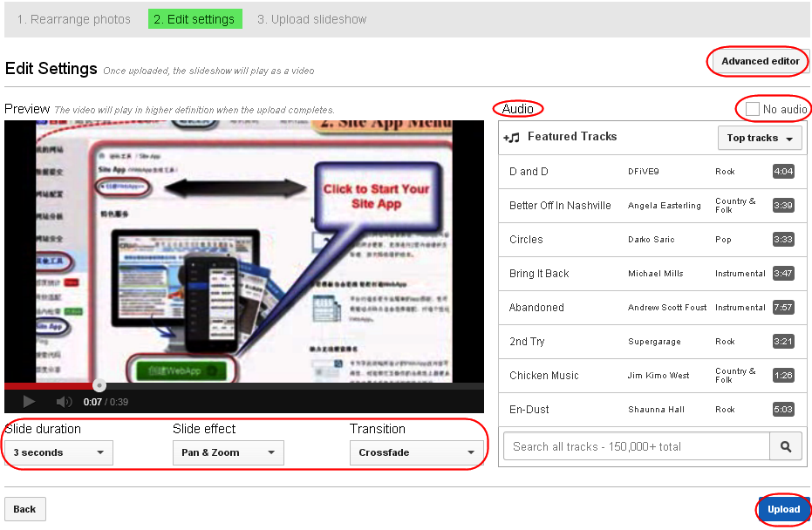
Task: Click the video progress bar scrubber handle
Action: point(99,384)
